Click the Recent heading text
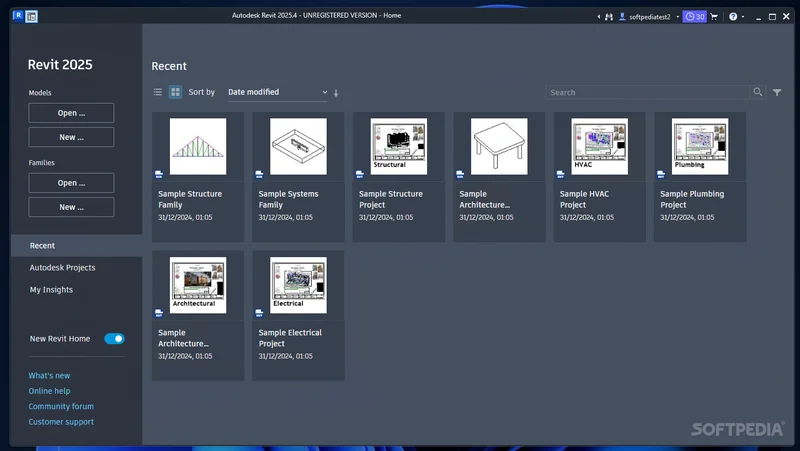Viewport: 800px width, 451px height. point(169,66)
